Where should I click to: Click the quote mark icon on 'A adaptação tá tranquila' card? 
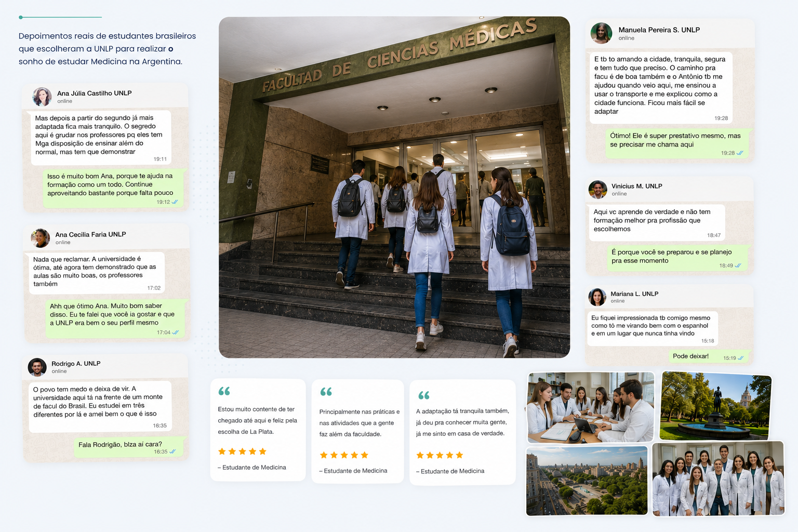pyautogui.click(x=424, y=395)
